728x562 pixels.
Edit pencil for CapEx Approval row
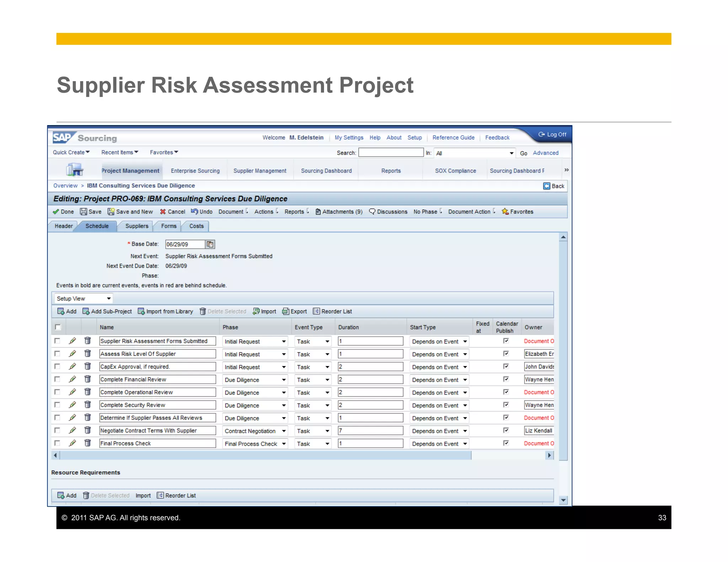[x=73, y=366]
